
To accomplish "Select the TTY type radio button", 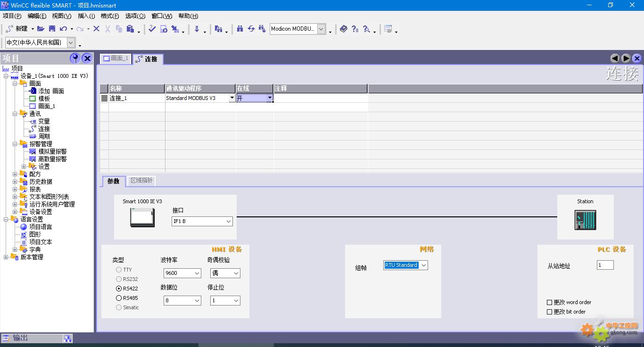I will 119,270.
